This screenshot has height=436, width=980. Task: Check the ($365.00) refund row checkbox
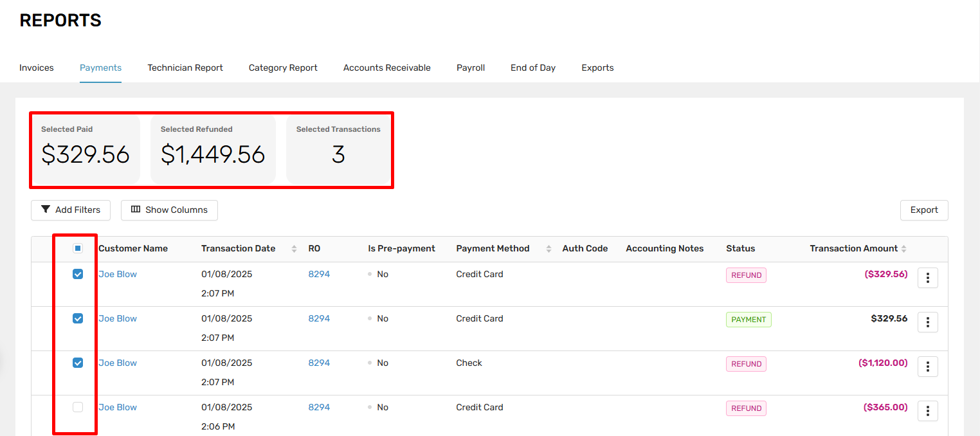(78, 407)
